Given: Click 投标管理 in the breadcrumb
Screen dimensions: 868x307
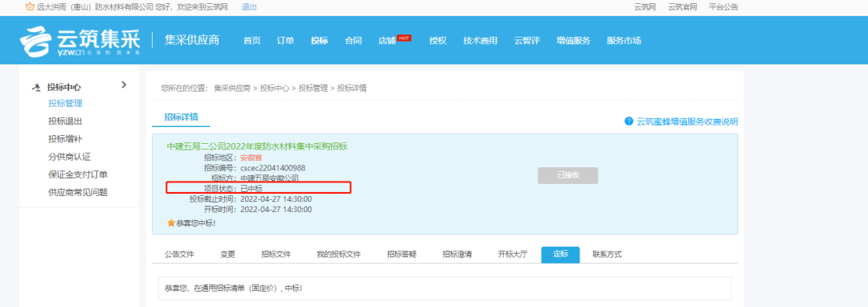Looking at the screenshot, I should [x=313, y=88].
